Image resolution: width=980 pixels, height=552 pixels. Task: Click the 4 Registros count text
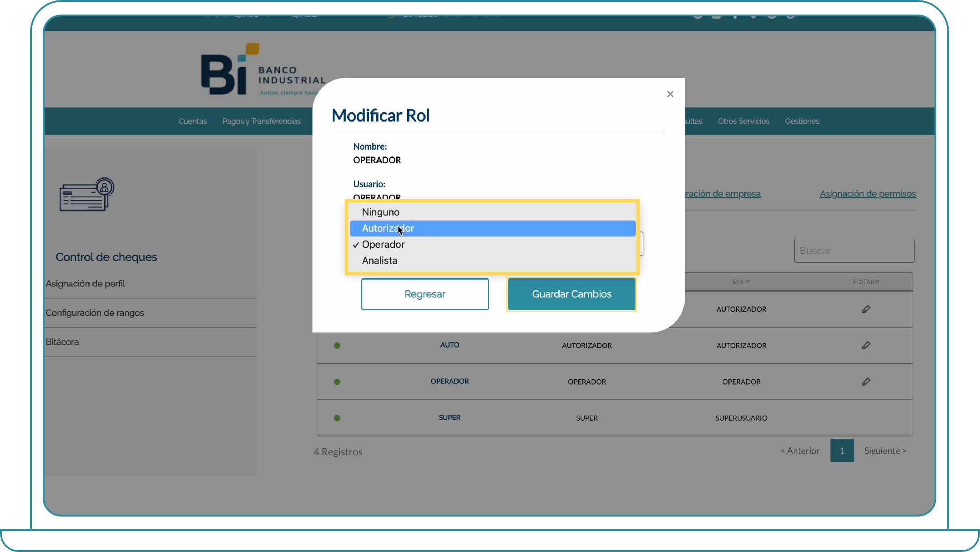(x=338, y=452)
